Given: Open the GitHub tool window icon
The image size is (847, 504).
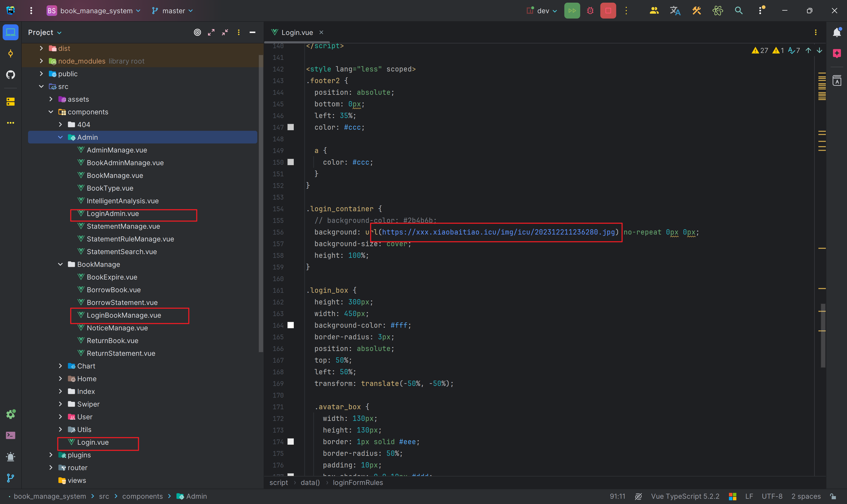Looking at the screenshot, I should [x=11, y=75].
